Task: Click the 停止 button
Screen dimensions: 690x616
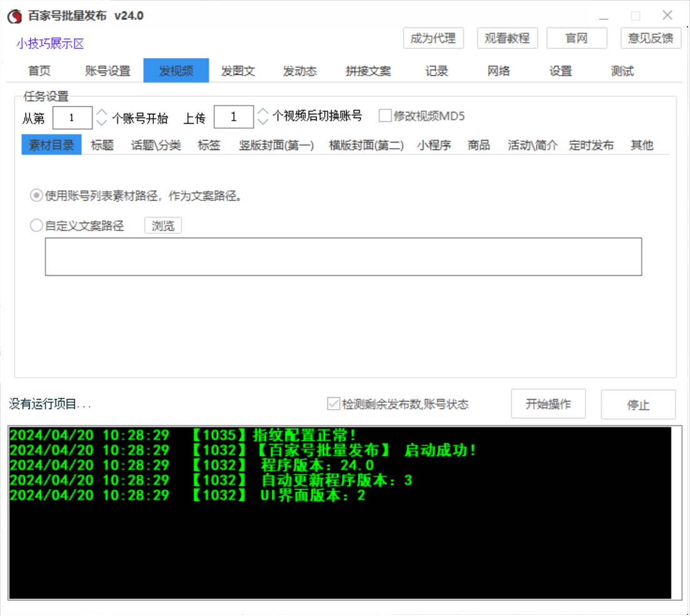Action: tap(638, 405)
